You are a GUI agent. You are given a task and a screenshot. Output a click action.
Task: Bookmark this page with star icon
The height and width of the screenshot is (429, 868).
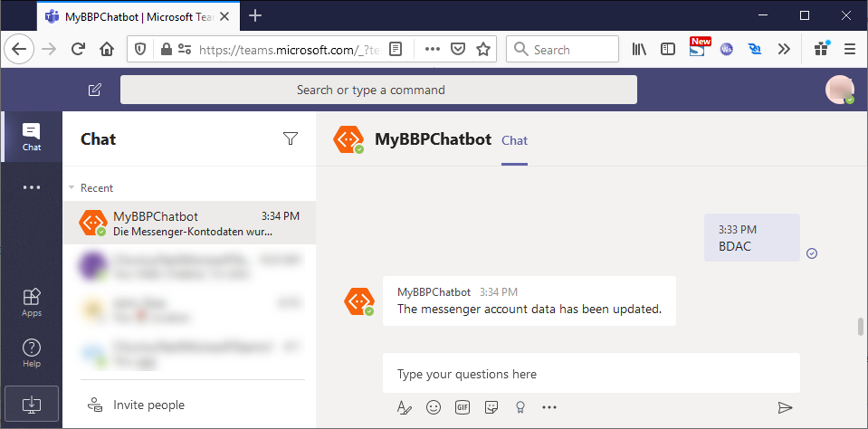[x=483, y=49]
